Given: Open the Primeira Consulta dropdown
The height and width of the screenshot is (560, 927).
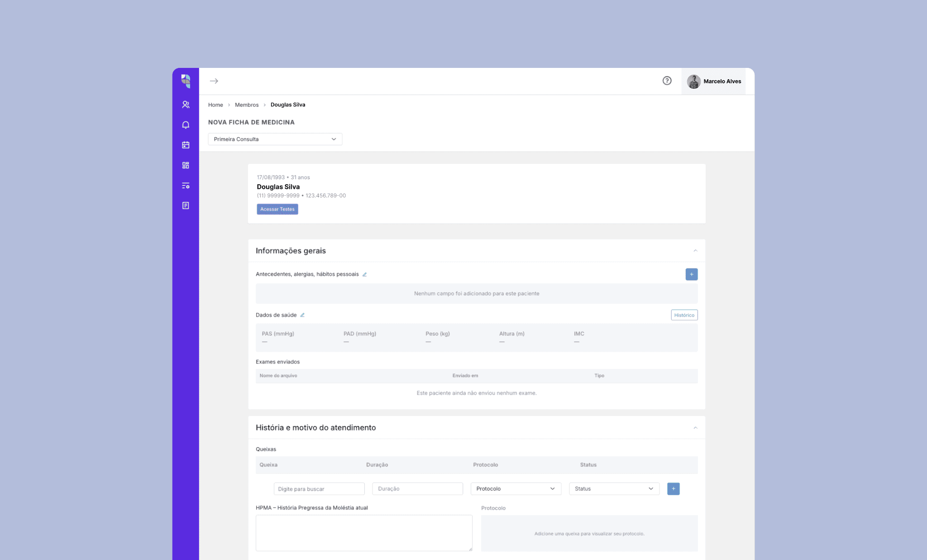Looking at the screenshot, I should click(275, 139).
